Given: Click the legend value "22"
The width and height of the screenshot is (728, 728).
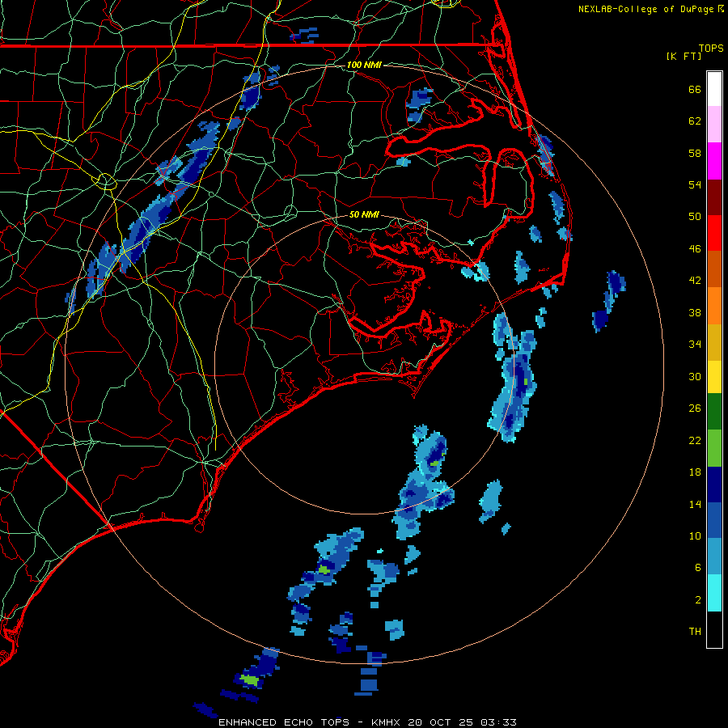Looking at the screenshot, I should tap(695, 440).
